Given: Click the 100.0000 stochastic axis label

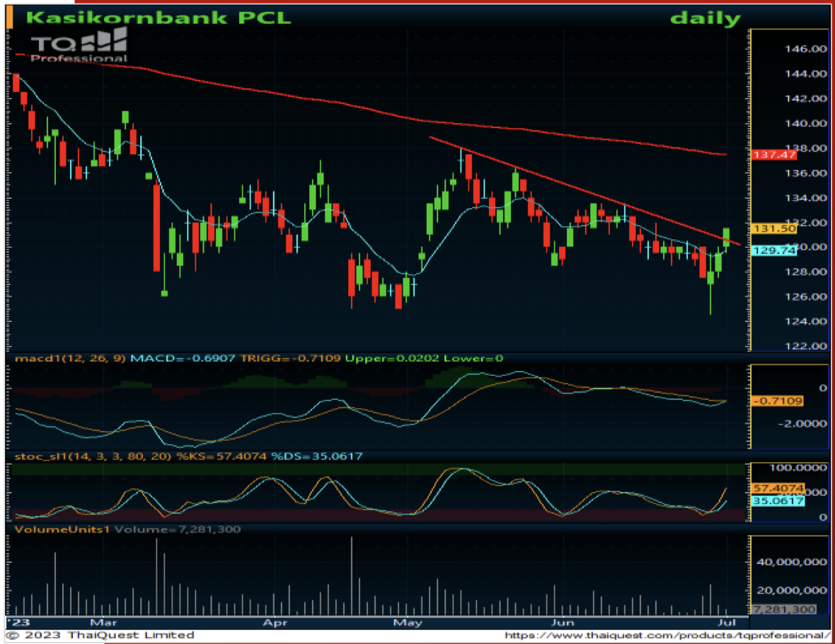Looking at the screenshot, I should (x=798, y=468).
